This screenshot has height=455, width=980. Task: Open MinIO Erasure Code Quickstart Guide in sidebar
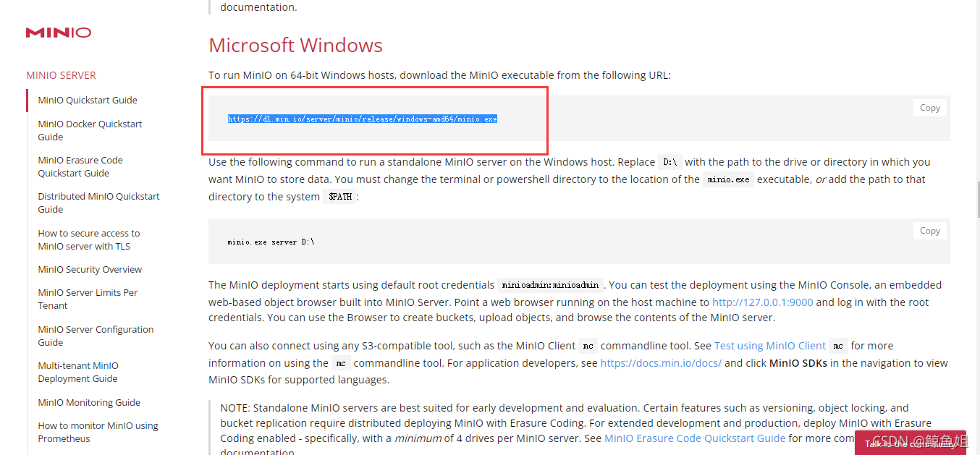(x=80, y=166)
